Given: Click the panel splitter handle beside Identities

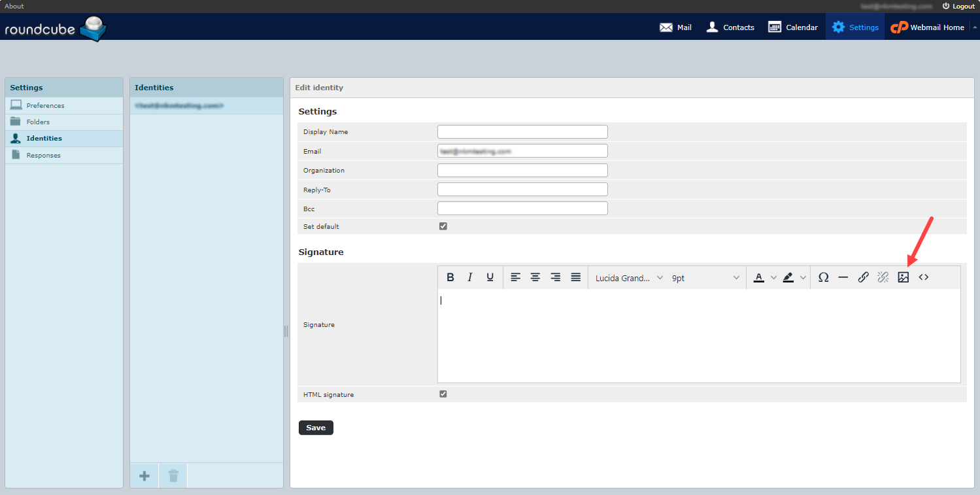Looking at the screenshot, I should (x=286, y=332).
